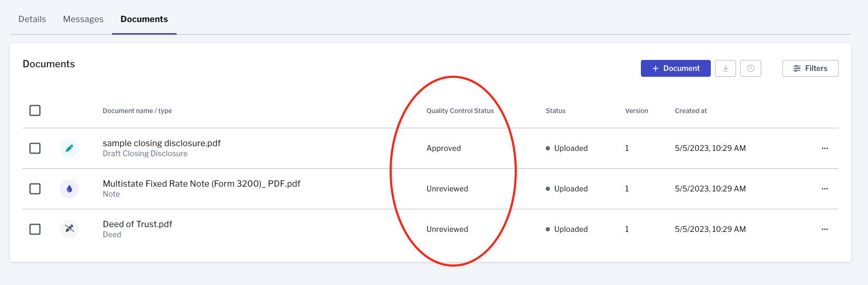Toggle the select-all documents checkbox in header
868x285 pixels.
(35, 110)
